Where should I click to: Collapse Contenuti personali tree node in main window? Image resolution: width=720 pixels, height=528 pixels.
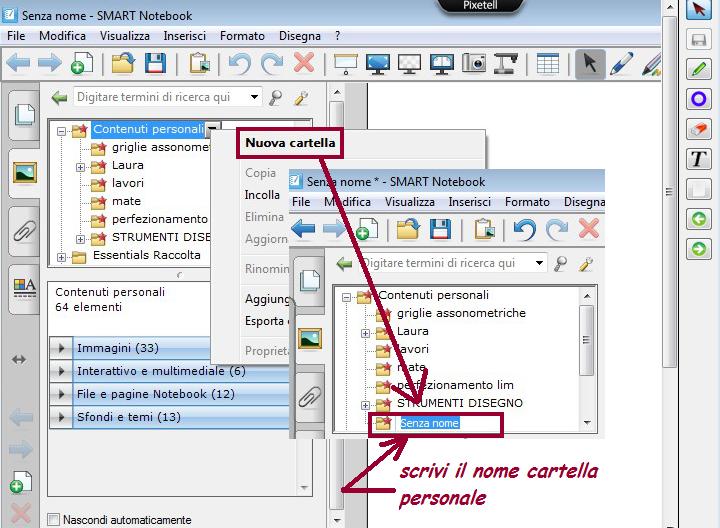click(x=61, y=131)
